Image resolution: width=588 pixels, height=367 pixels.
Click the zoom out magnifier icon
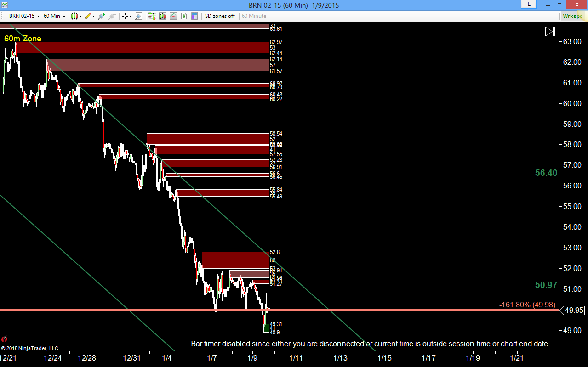[112, 16]
